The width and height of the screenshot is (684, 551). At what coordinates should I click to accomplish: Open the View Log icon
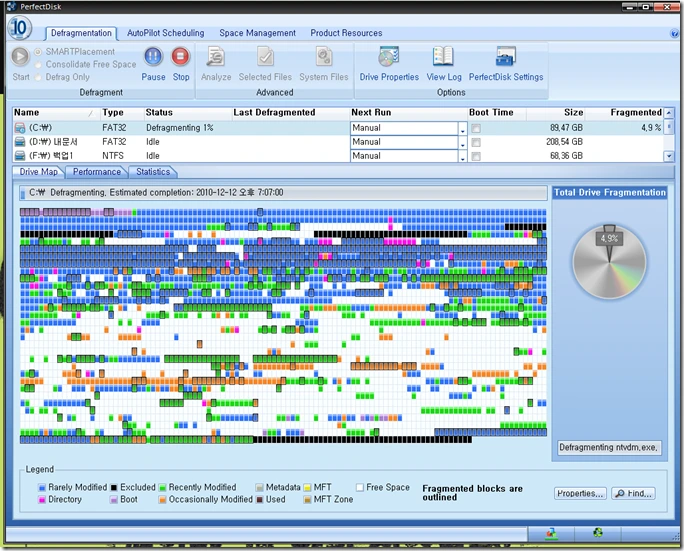tap(444, 56)
